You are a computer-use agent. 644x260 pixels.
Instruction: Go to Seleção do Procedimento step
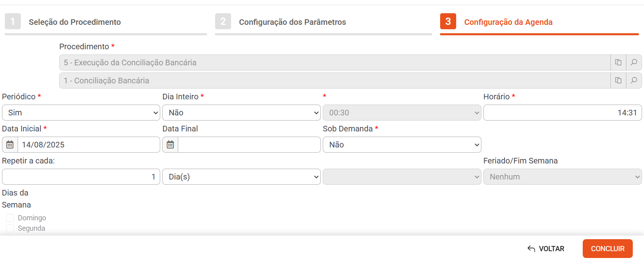pos(74,22)
